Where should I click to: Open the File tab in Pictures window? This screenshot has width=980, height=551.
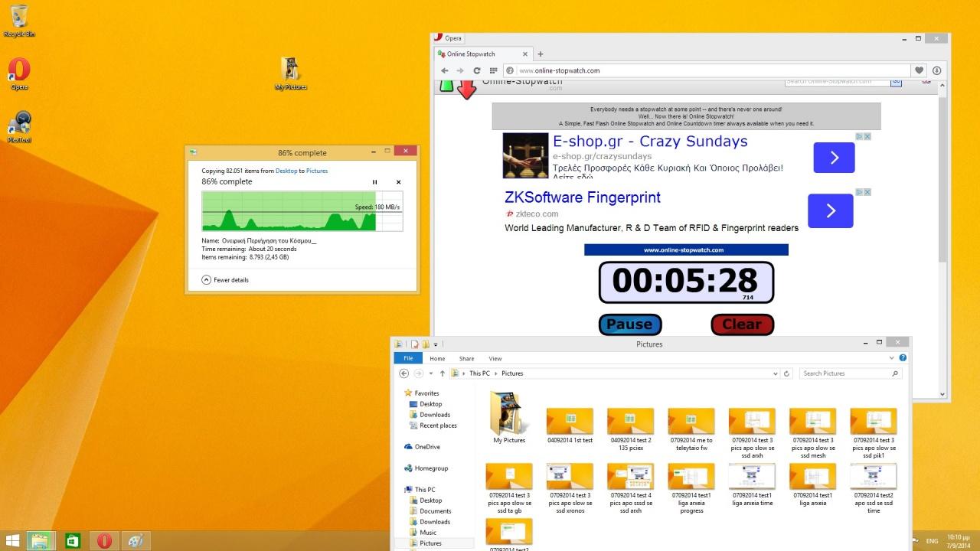coord(409,358)
